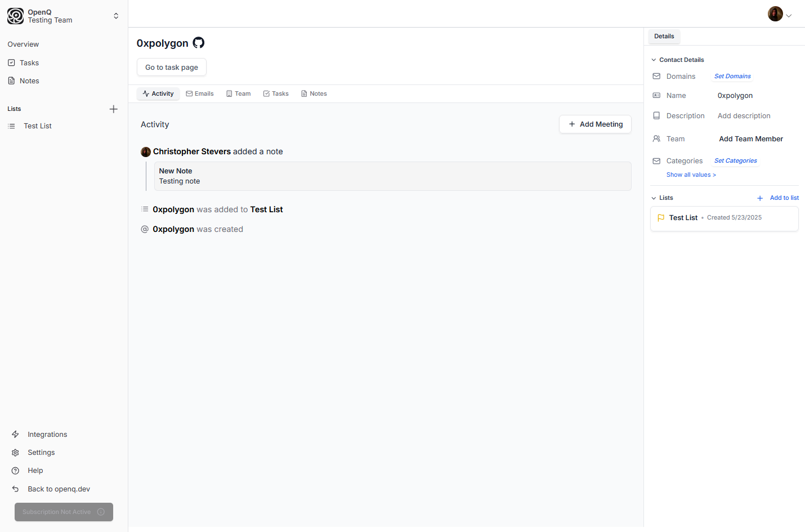Image resolution: width=805 pixels, height=532 pixels.
Task: Select the Tasks checkbox icon in sidebar
Action: click(12, 62)
